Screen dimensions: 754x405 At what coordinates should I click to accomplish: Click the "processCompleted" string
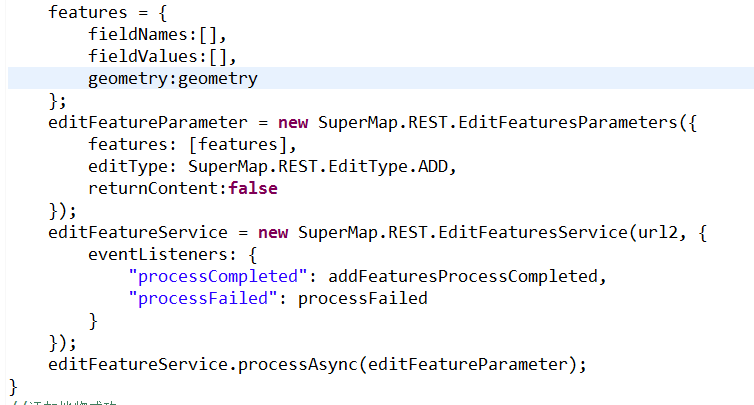(218, 277)
